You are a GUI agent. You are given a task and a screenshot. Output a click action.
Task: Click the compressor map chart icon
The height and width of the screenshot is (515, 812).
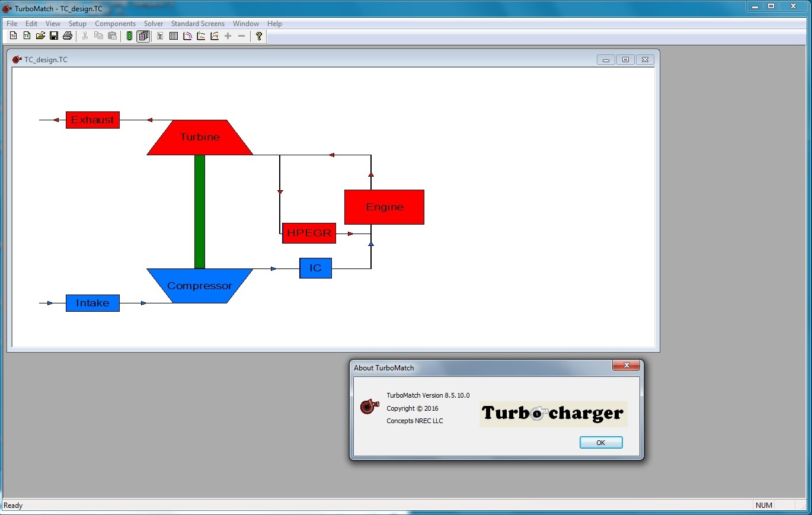pos(201,36)
